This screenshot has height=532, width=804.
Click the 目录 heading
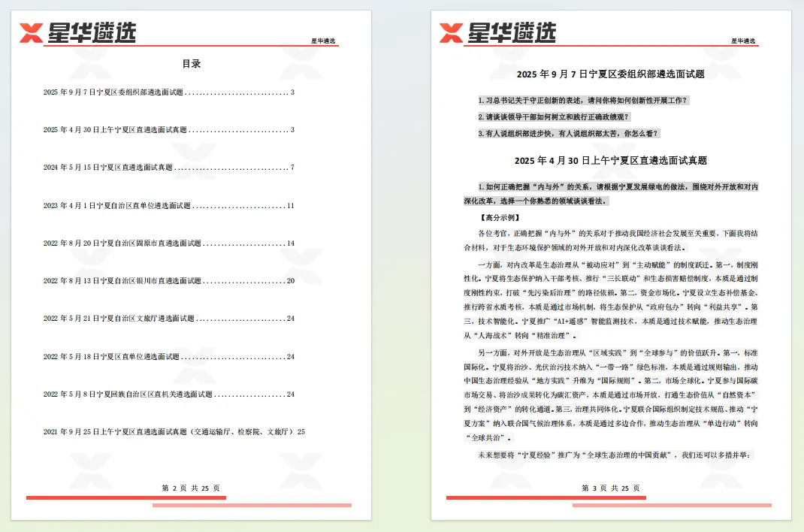tap(192, 64)
